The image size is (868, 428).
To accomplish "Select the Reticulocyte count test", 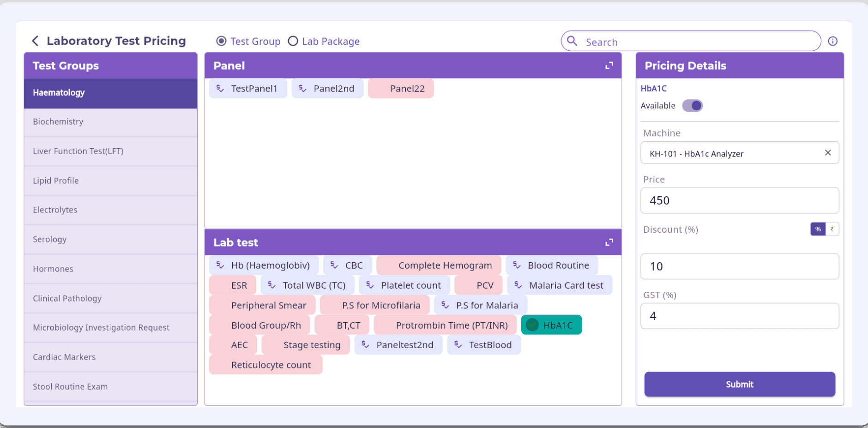I will pos(265,364).
